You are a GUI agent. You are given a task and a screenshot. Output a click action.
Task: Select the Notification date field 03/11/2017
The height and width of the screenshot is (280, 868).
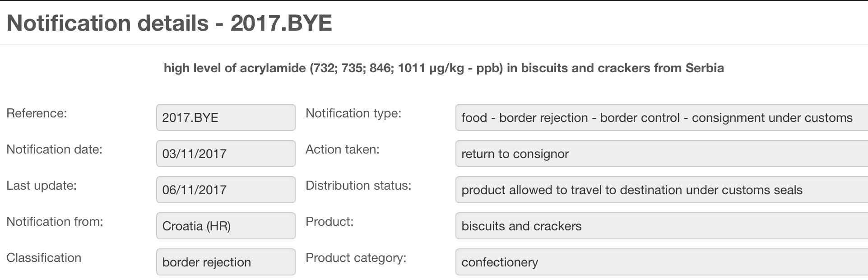click(x=226, y=154)
